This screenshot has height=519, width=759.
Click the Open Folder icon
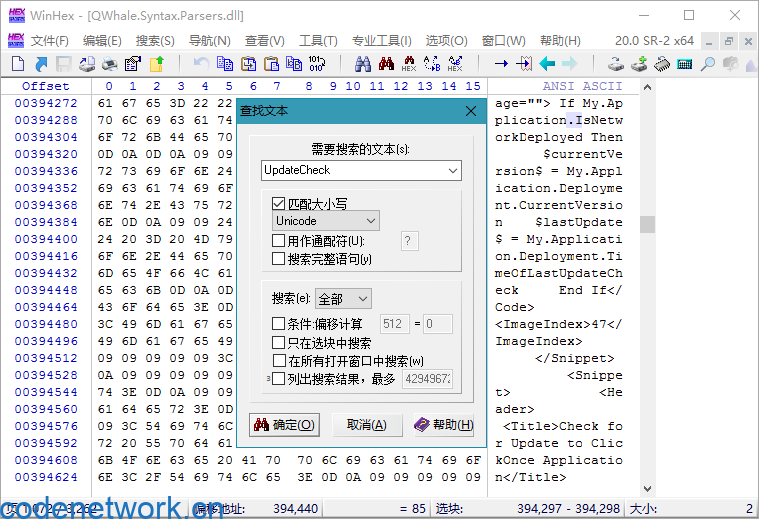156,63
